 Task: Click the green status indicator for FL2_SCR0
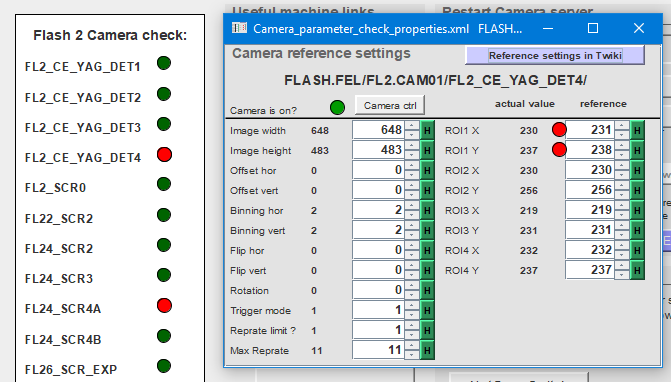coord(164,184)
